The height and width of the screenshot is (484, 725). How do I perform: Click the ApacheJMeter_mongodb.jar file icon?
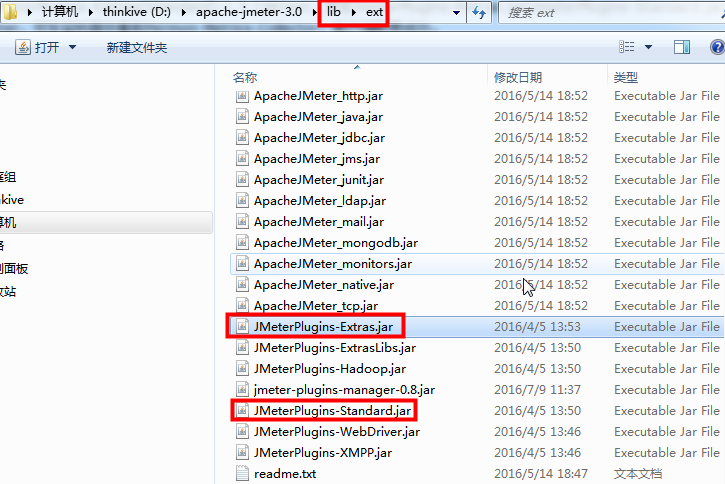(x=242, y=243)
